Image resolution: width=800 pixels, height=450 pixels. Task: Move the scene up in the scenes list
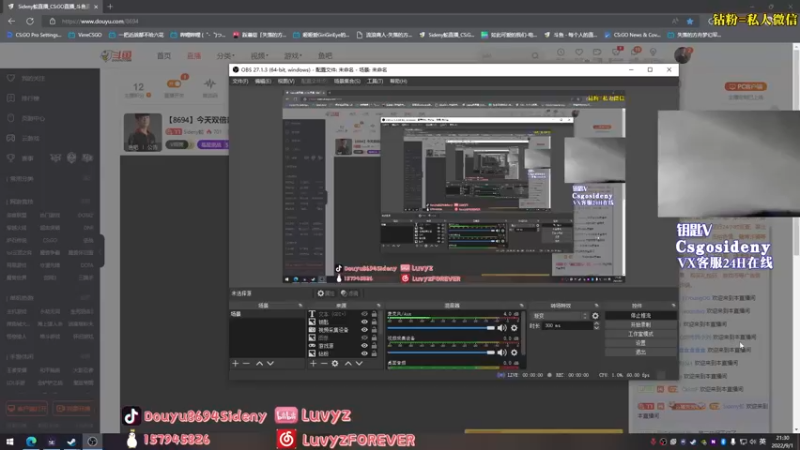tap(259, 363)
